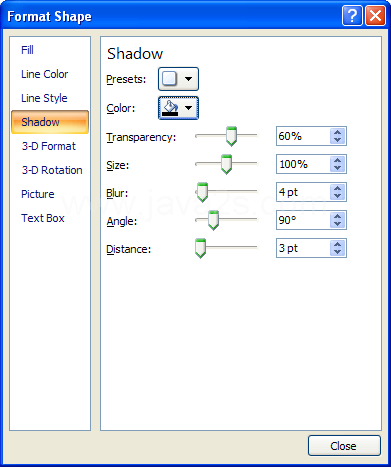The width and height of the screenshot is (391, 467).
Task: Decrease Size with the down spinner arrow
Action: tap(338, 168)
